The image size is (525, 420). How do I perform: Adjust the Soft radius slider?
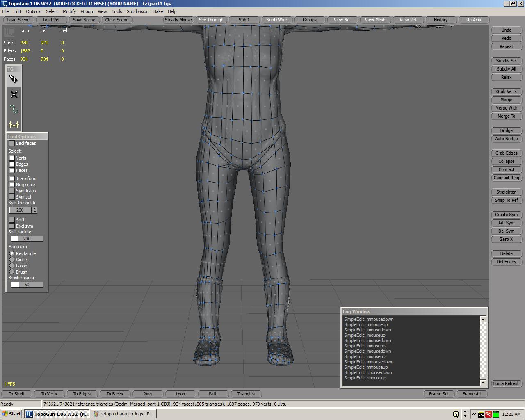coord(27,238)
